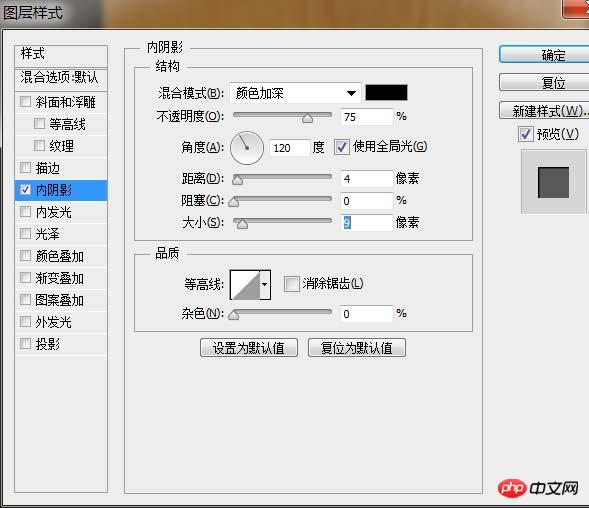Viewport: 589px width, 508px height.
Task: Select the 描边 style row
Action: (x=61, y=168)
